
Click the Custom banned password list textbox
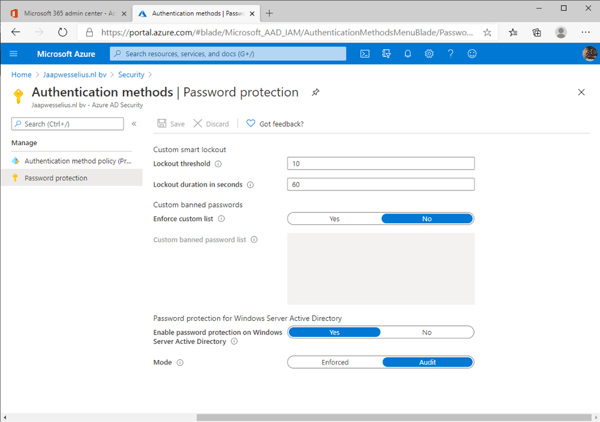click(381, 269)
